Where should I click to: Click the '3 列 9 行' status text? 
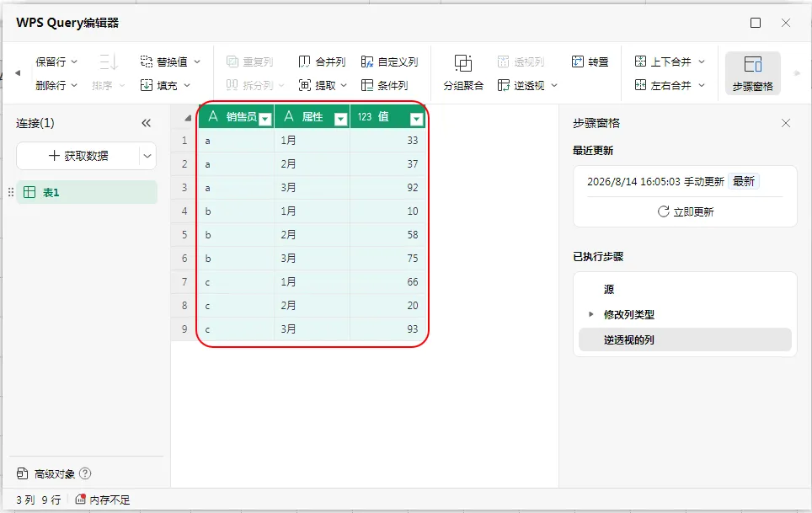[38, 500]
